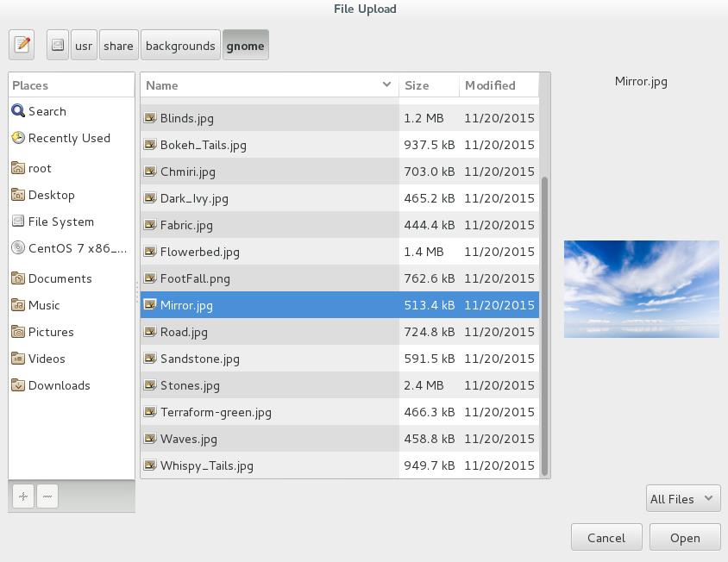Viewport: 728px width, 562px height.
Task: Open the Videos place
Action: (72, 359)
